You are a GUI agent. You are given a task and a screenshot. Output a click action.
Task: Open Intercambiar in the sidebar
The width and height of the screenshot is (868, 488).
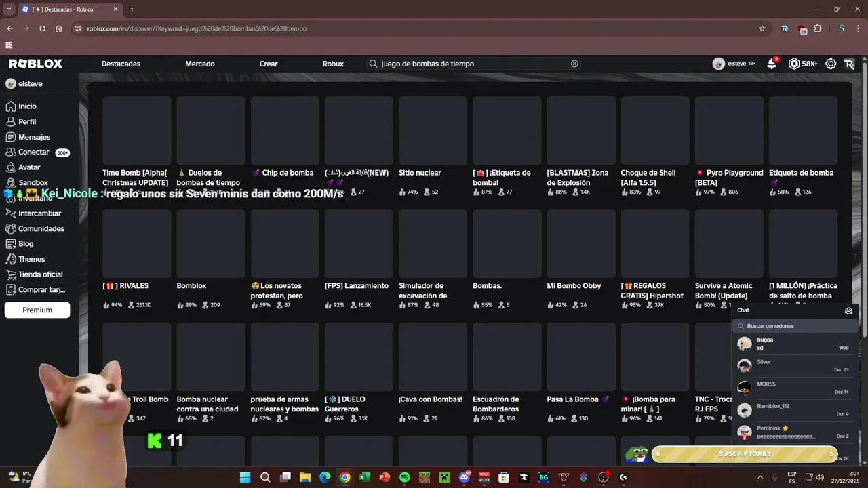[x=39, y=213]
